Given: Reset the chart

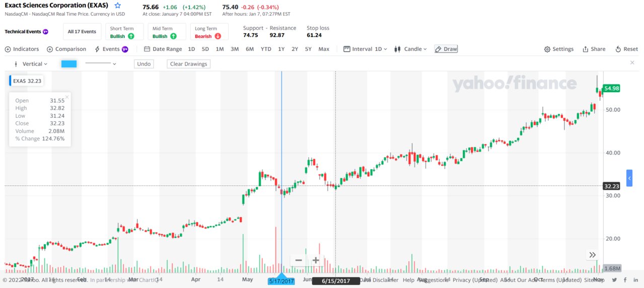Looking at the screenshot, I should pyautogui.click(x=626, y=49).
